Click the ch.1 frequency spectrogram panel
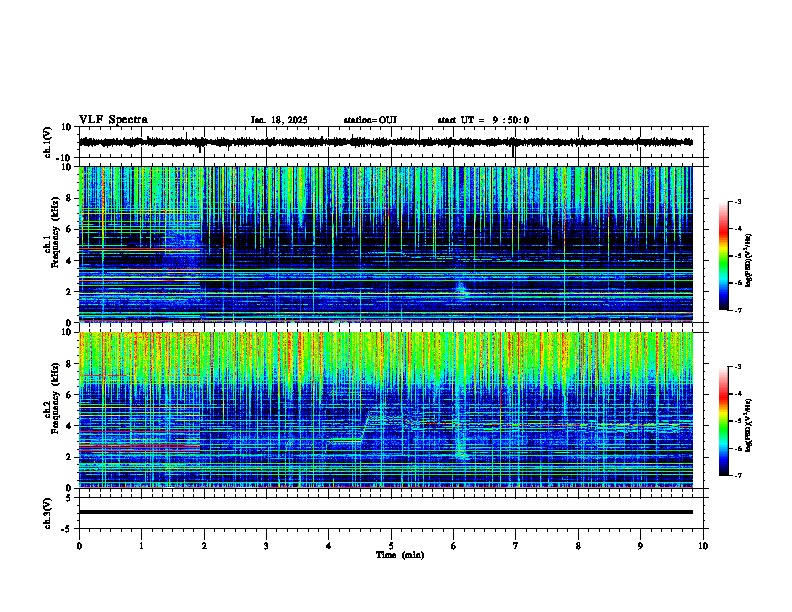Image resolution: width=792 pixels, height=612 pixels. [386, 244]
